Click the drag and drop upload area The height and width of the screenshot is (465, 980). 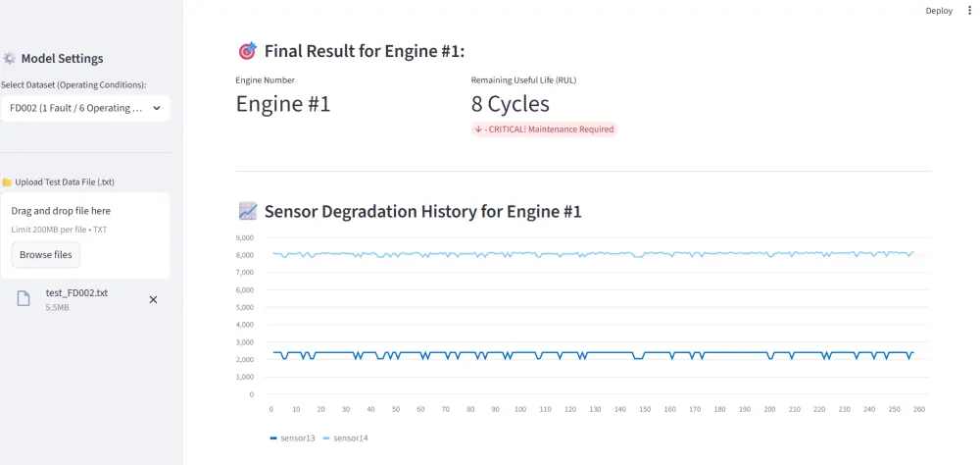click(x=85, y=220)
